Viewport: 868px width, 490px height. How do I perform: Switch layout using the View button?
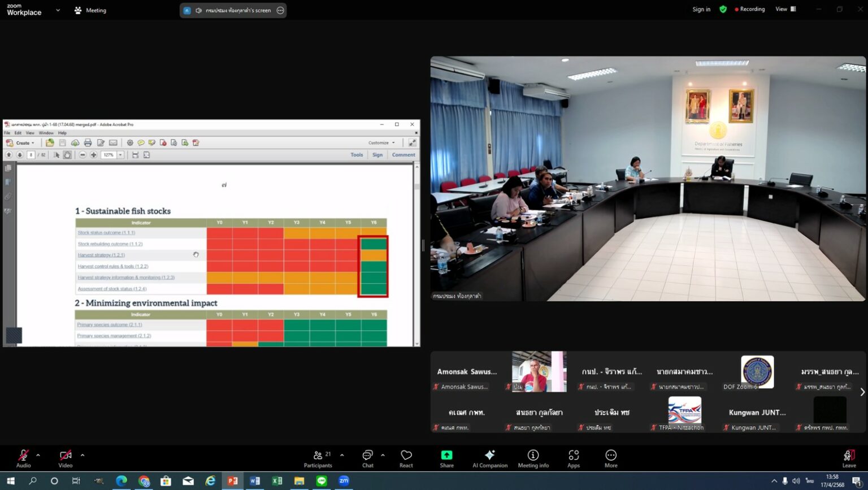point(785,9)
